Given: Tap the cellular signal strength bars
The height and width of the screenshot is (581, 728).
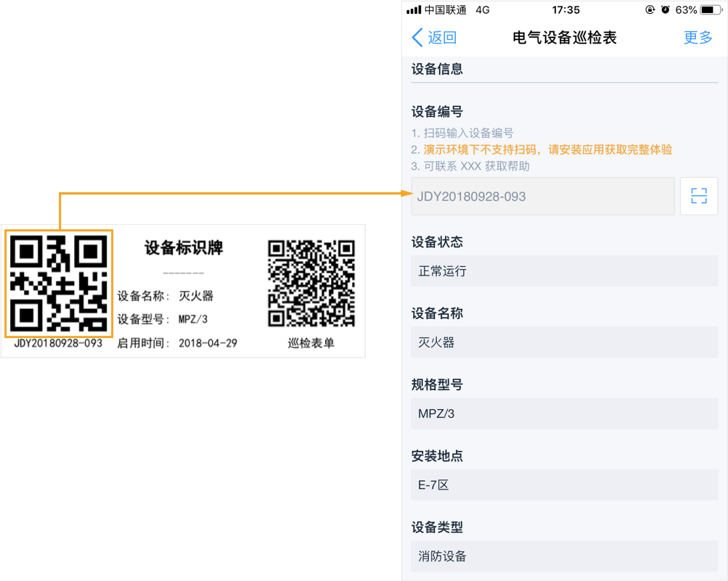Looking at the screenshot, I should point(414,10).
